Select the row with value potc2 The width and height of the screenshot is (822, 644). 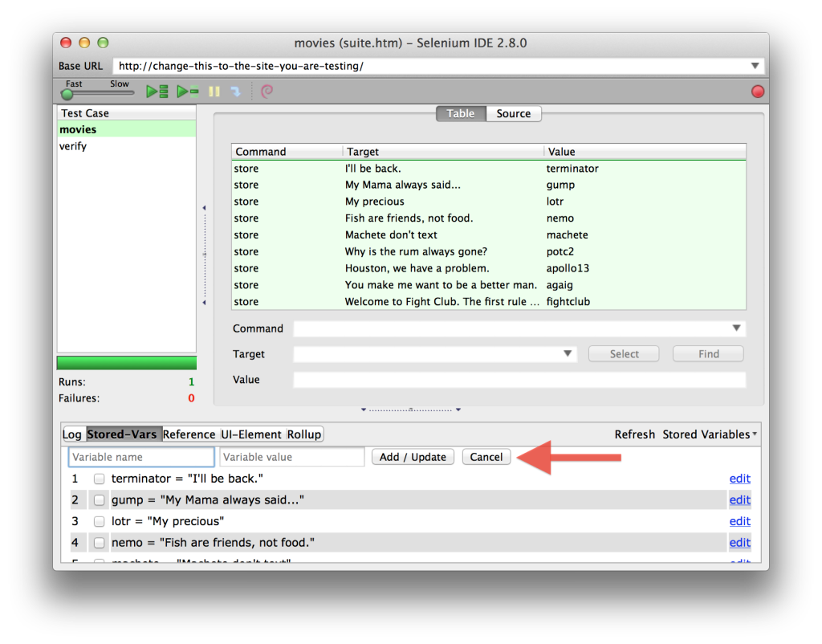489,251
